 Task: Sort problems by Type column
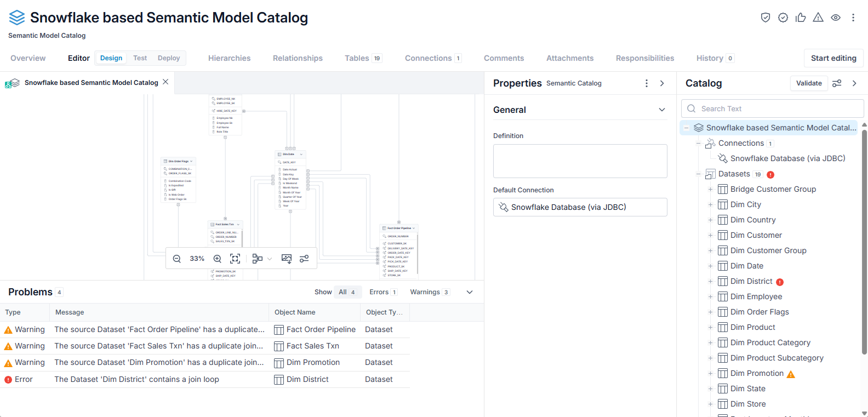click(13, 312)
